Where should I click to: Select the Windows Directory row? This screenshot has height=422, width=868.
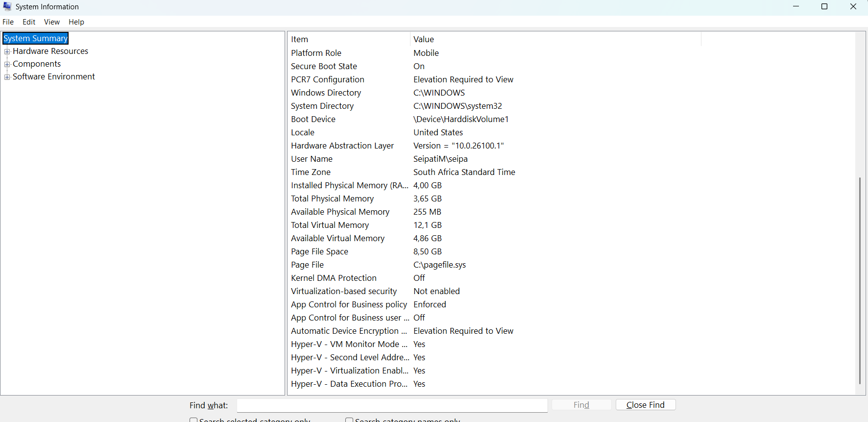(495, 93)
